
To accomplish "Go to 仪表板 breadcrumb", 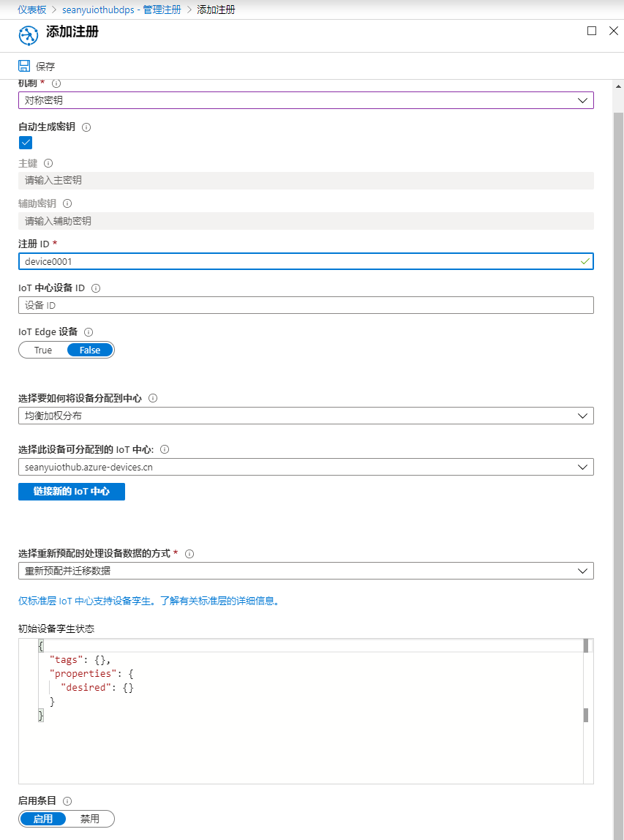I will click(31, 10).
